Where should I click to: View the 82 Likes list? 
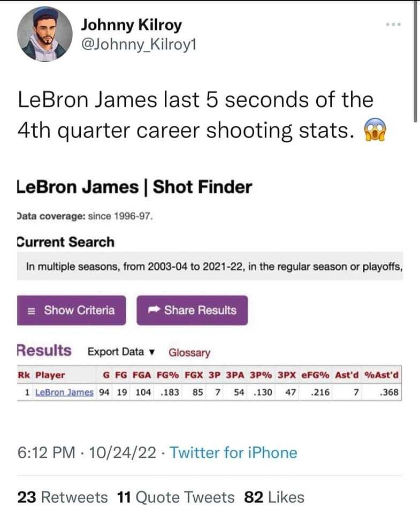tap(274, 497)
